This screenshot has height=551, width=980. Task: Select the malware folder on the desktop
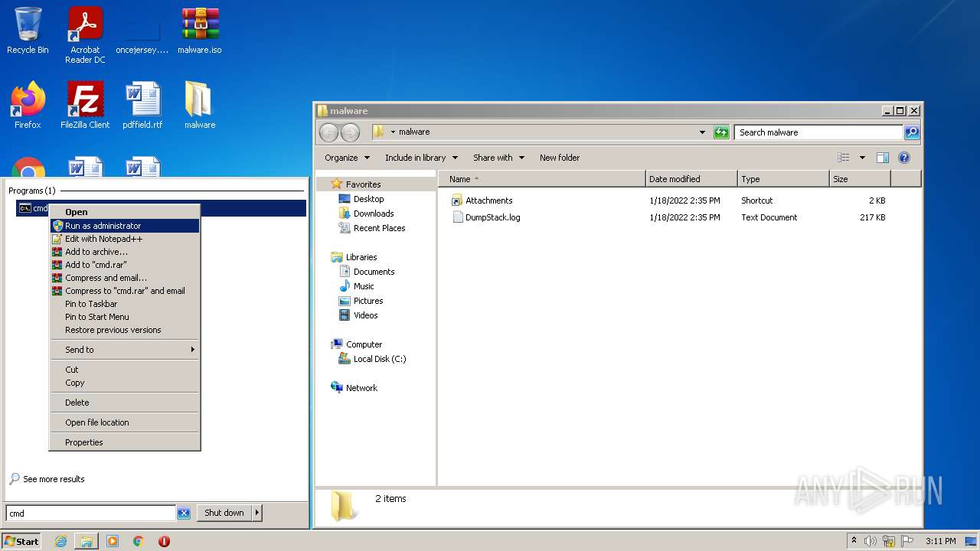click(x=200, y=106)
